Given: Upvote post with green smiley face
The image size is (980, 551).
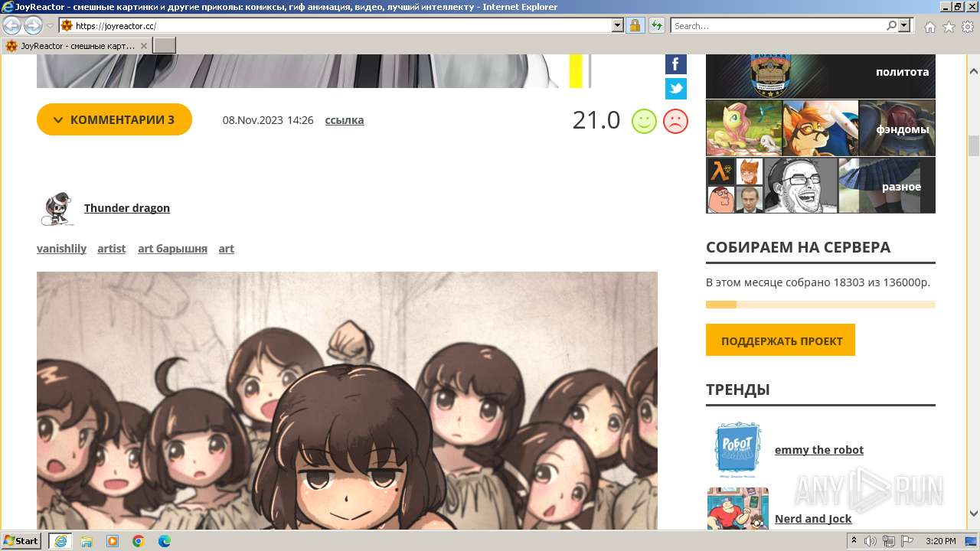Looking at the screenshot, I should coord(644,121).
